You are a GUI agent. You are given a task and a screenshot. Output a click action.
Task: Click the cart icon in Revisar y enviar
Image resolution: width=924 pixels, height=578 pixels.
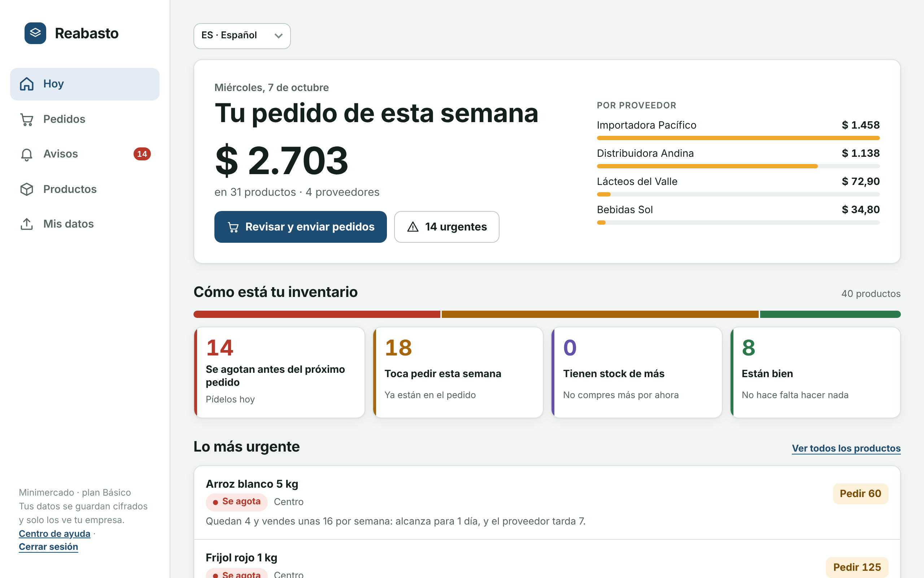tap(233, 227)
